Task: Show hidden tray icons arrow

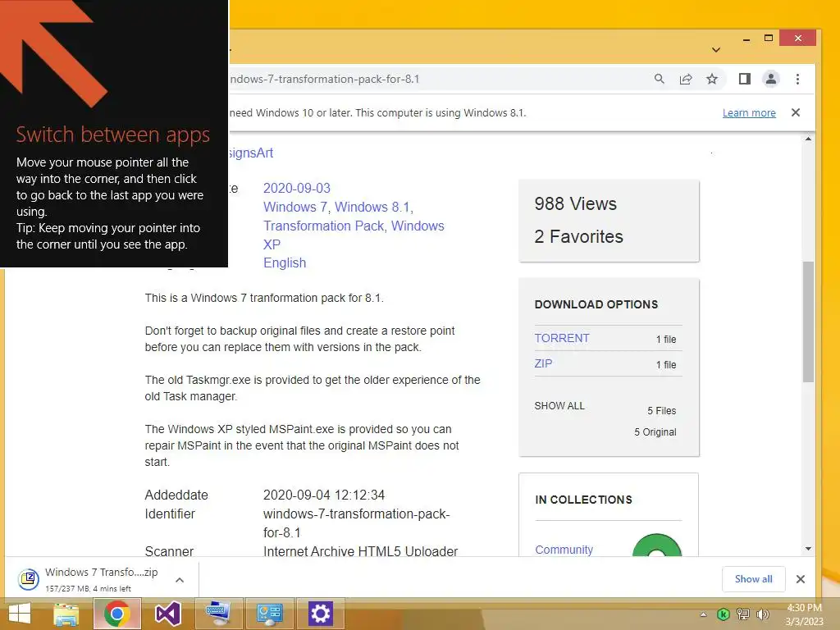Action: [703, 614]
